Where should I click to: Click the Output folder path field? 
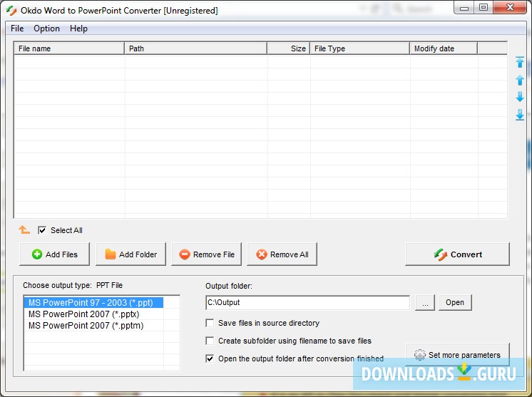pos(308,302)
